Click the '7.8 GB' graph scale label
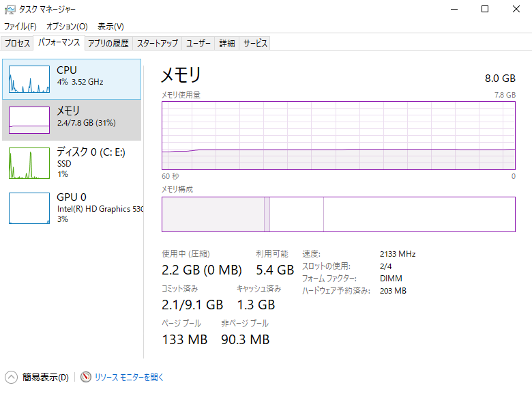 tap(505, 95)
